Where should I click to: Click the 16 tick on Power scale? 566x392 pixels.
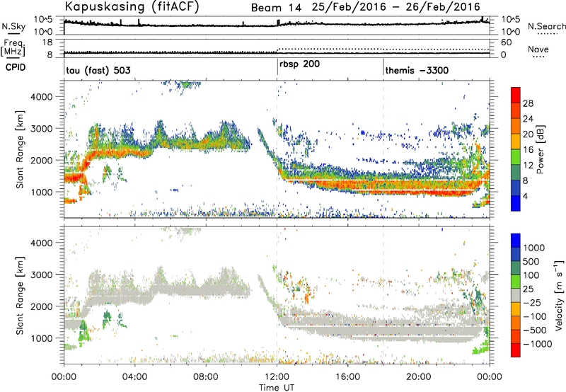pyautogui.click(x=528, y=150)
